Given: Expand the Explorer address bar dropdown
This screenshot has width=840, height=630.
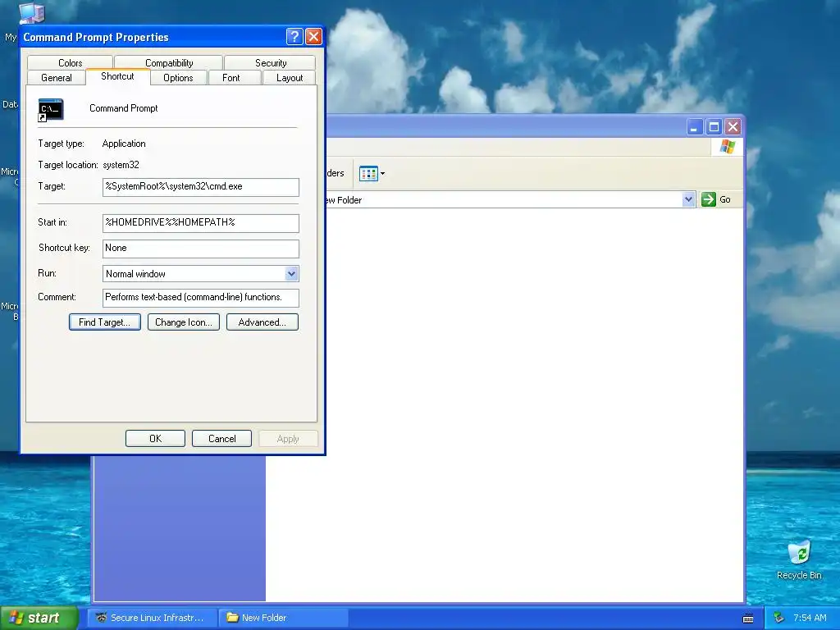Looking at the screenshot, I should coord(688,199).
